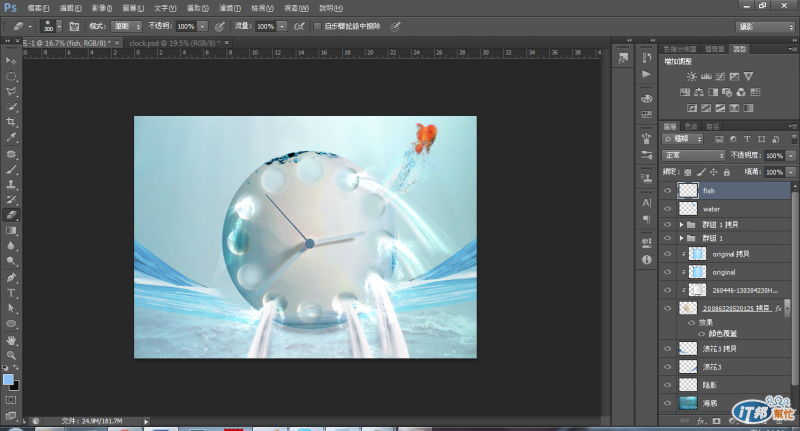Expand the 群組 1 layer group
The width and height of the screenshot is (800, 431).
coord(682,239)
